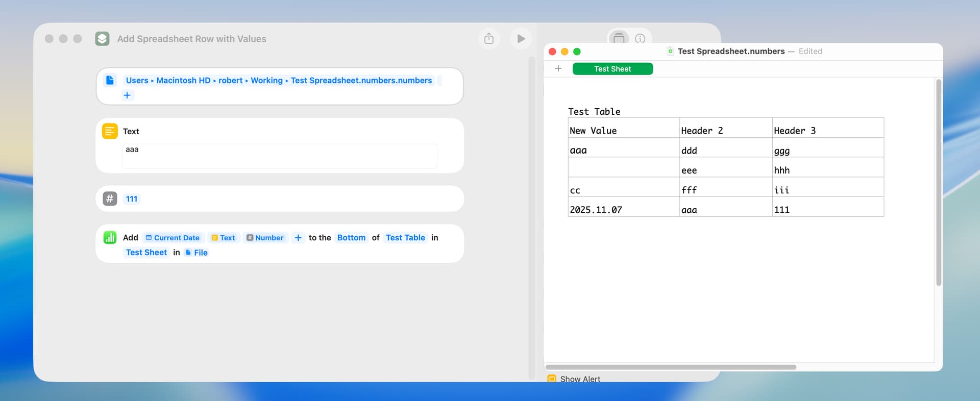The height and width of the screenshot is (401, 980).
Task: Open the Bottom position dropdown
Action: point(351,238)
